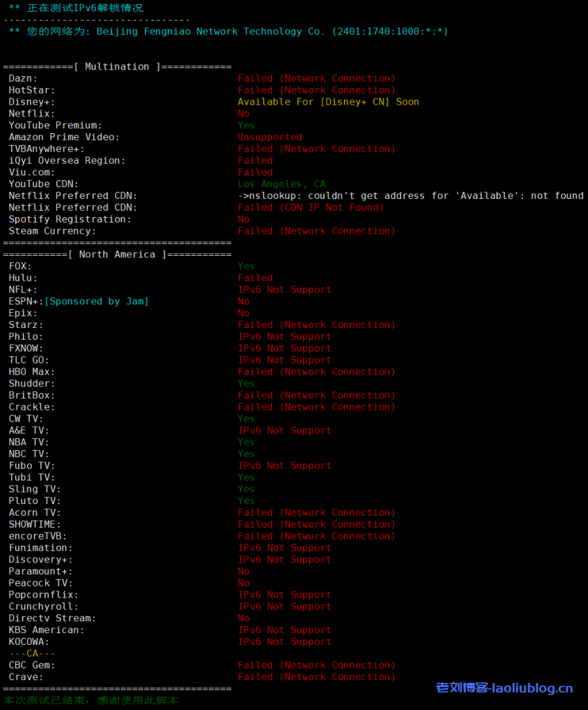Click the Disney+ availability result text
This screenshot has width=588, height=710.
pyautogui.click(x=328, y=102)
